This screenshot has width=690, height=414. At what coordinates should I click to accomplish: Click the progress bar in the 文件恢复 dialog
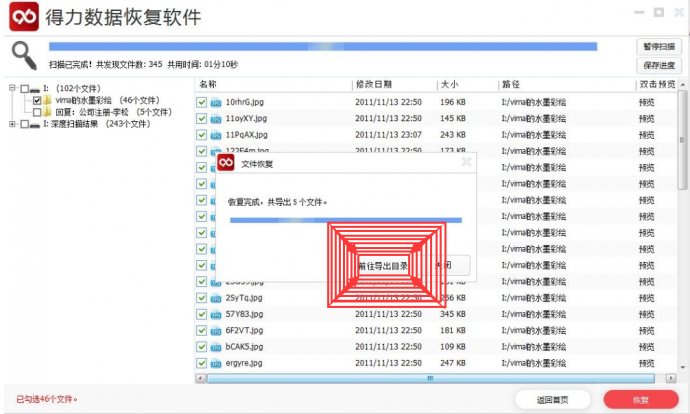pyautogui.click(x=346, y=220)
